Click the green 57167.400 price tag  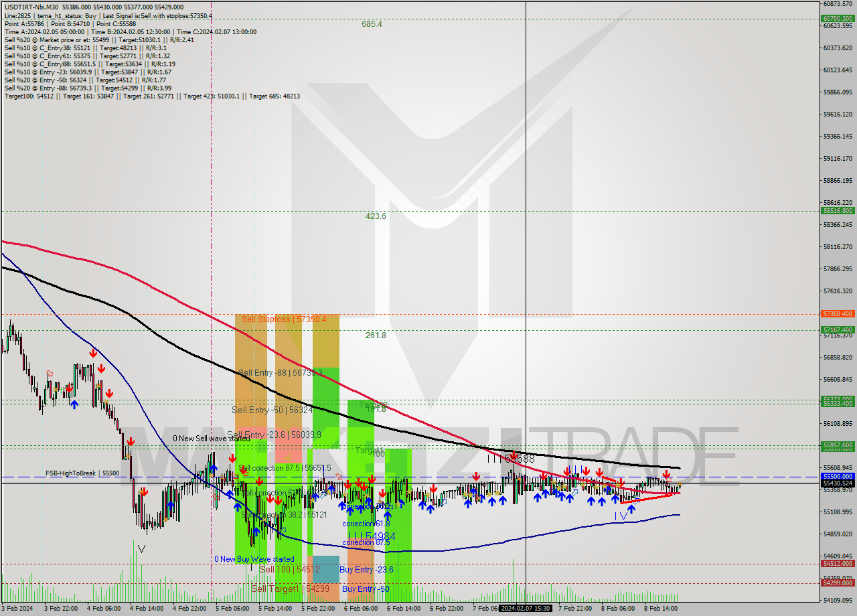pyautogui.click(x=838, y=329)
